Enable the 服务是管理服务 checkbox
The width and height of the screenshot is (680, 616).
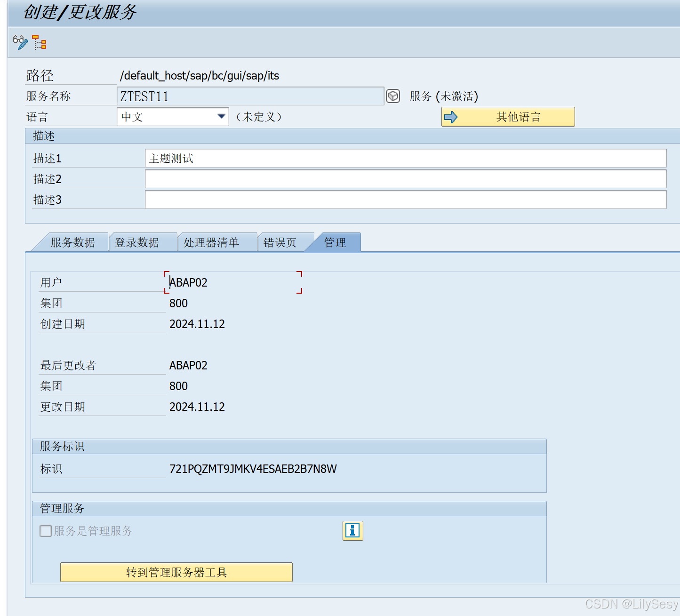(x=45, y=531)
